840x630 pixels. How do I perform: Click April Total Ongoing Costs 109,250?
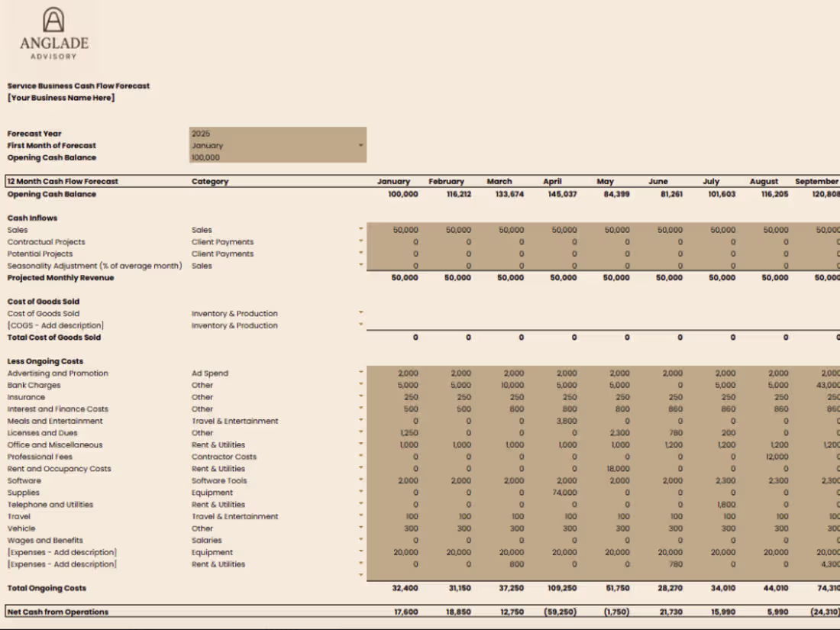click(562, 588)
